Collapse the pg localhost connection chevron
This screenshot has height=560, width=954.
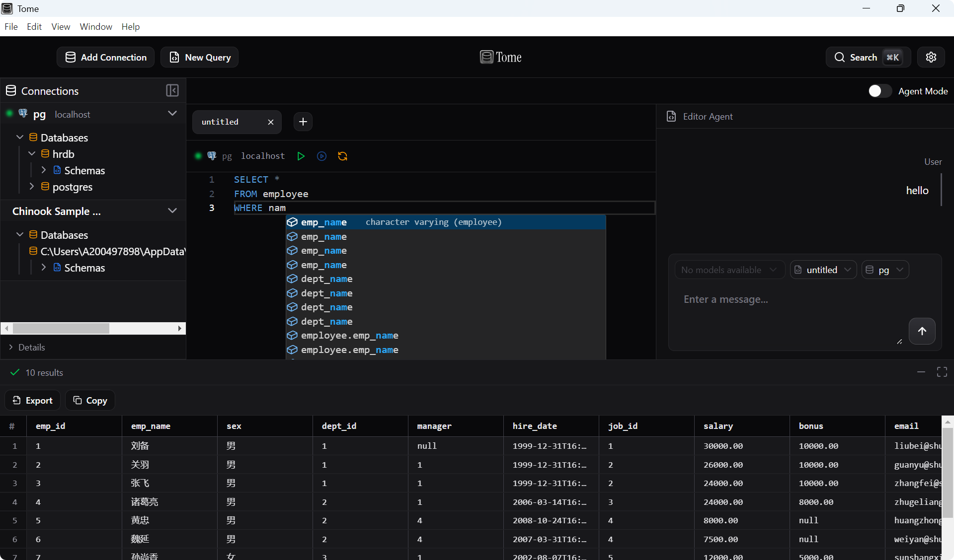click(x=172, y=114)
